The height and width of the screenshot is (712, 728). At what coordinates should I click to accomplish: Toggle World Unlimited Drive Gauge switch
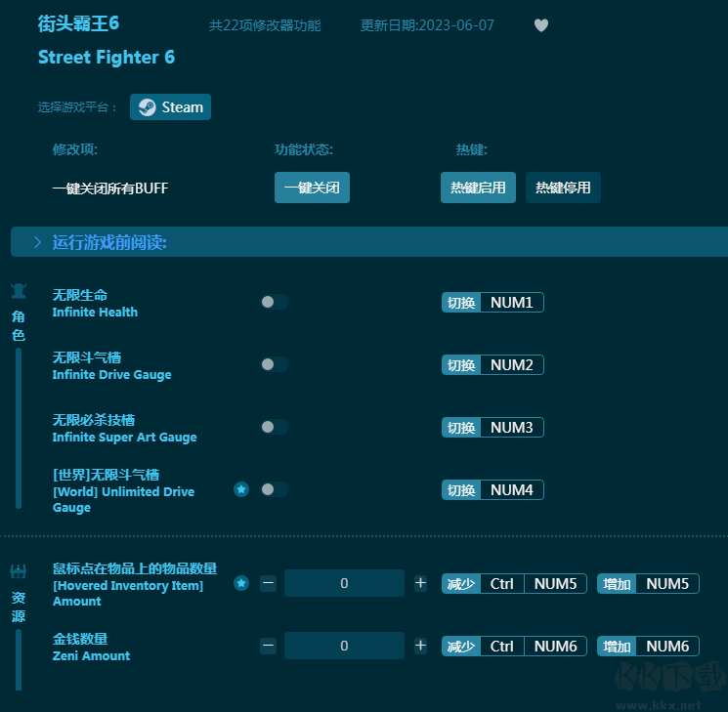pyautogui.click(x=275, y=489)
